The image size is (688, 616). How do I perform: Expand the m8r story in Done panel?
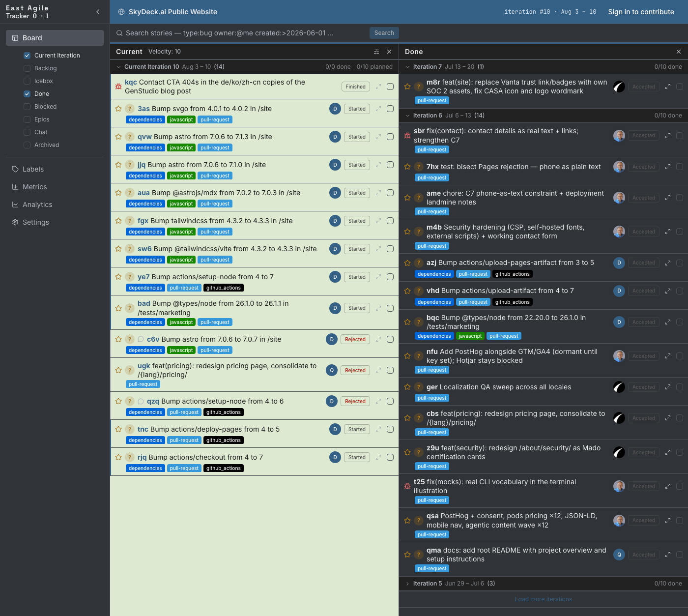[x=668, y=87]
